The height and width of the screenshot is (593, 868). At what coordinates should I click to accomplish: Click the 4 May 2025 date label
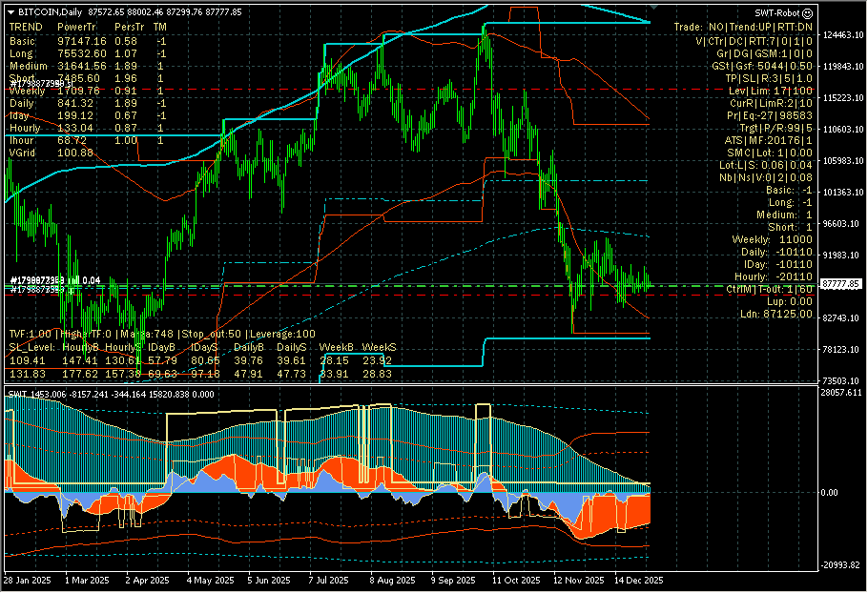coord(211,581)
